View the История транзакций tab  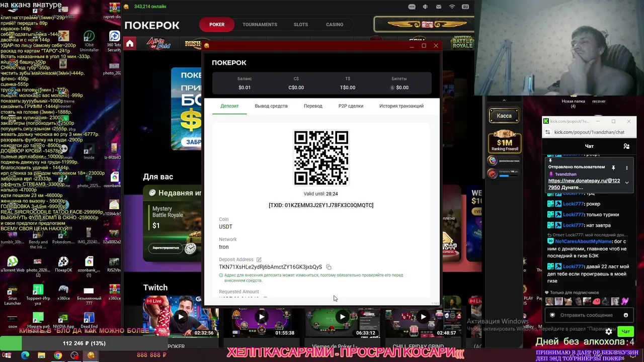pyautogui.click(x=401, y=106)
